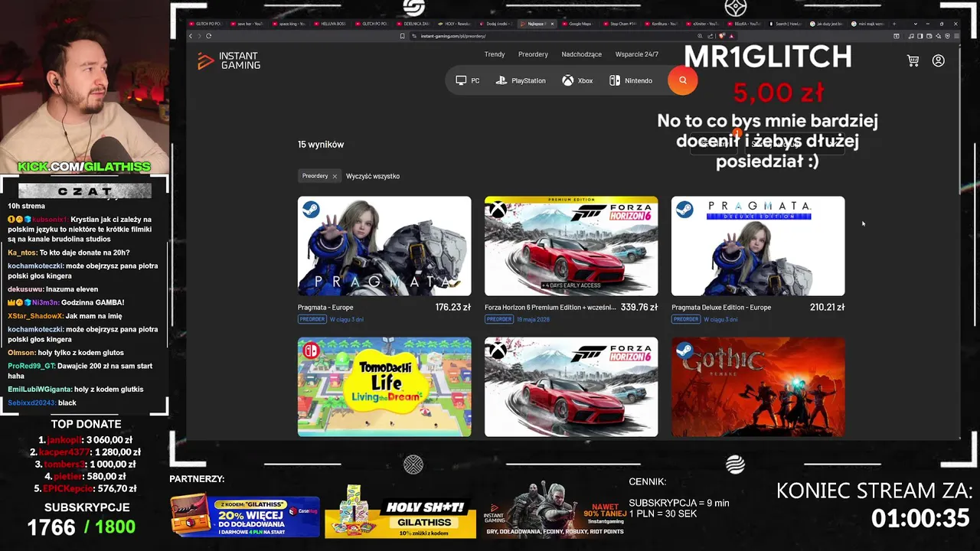The image size is (980, 551).
Task: Open the Wsparcie 24/7 menu item
Action: (x=637, y=54)
